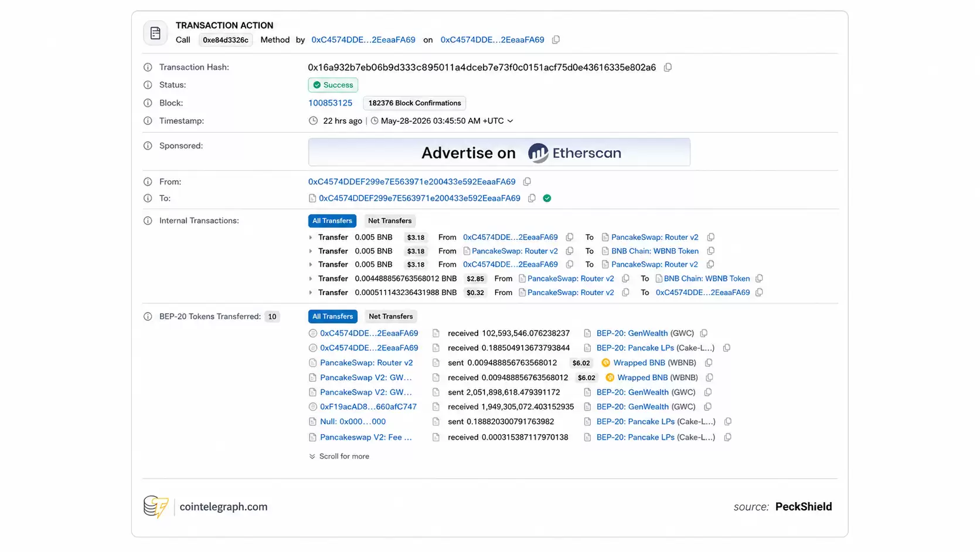Click the Wrapped BNB token icon sent row

point(606,363)
